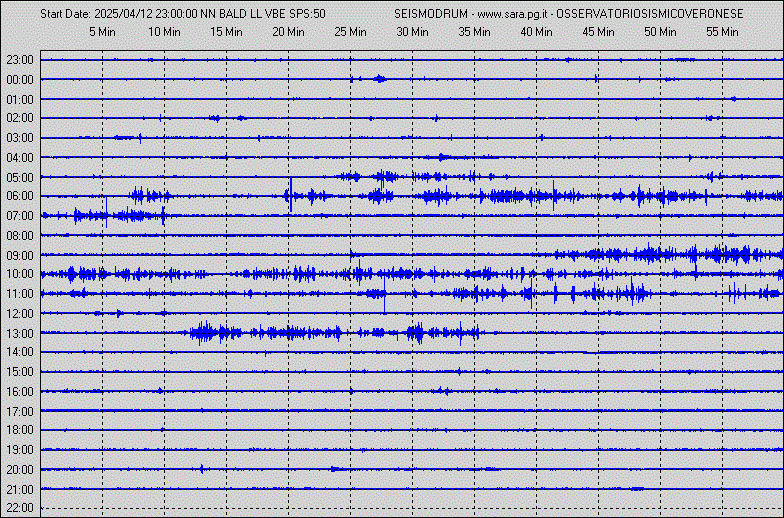Click the OSSERVATORIOSISMICOVERONESE title text

(x=650, y=14)
